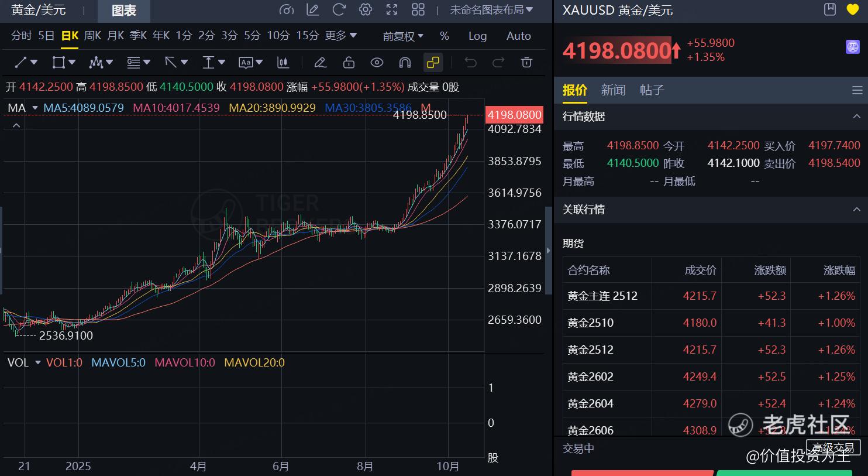Viewport: 868px width, 476px height.
Task: Open the 高级交易 panel
Action: (x=833, y=447)
